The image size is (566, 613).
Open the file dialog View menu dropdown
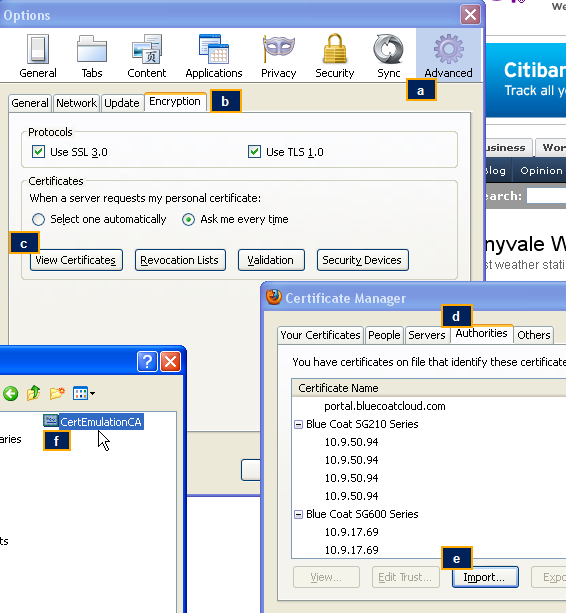(84, 393)
